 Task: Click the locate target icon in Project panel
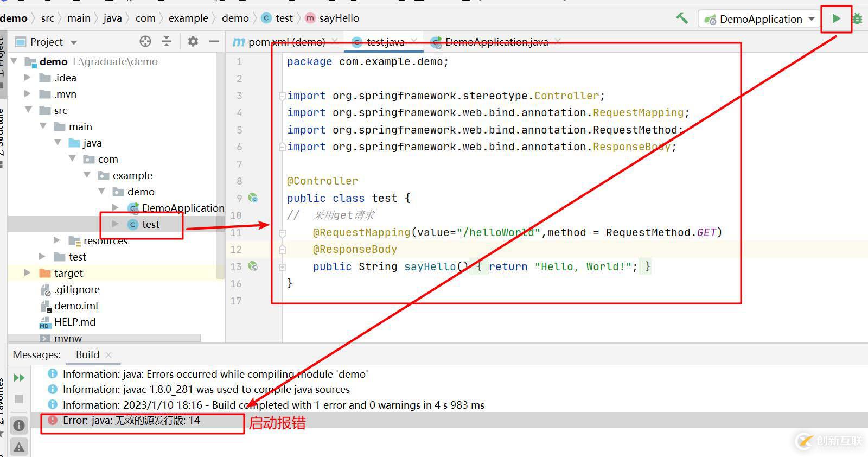[145, 41]
